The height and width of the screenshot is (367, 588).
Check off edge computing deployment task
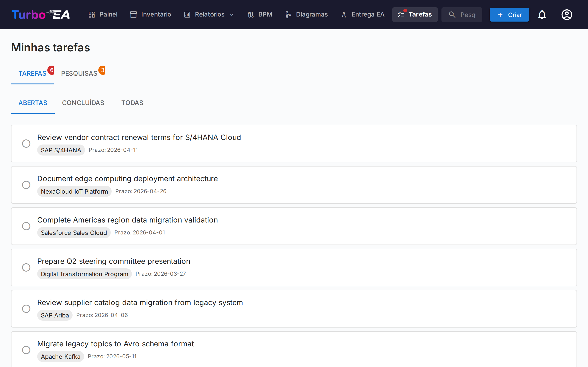(26, 185)
